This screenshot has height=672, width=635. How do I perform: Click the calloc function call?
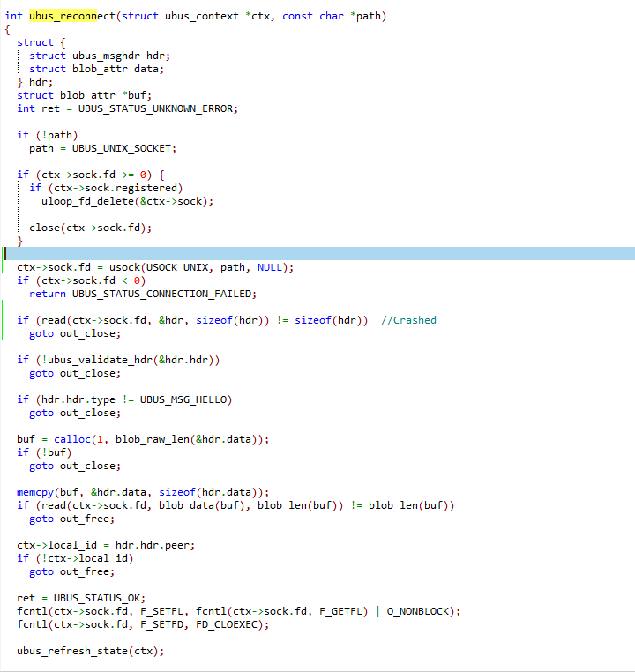pyautogui.click(x=71, y=439)
